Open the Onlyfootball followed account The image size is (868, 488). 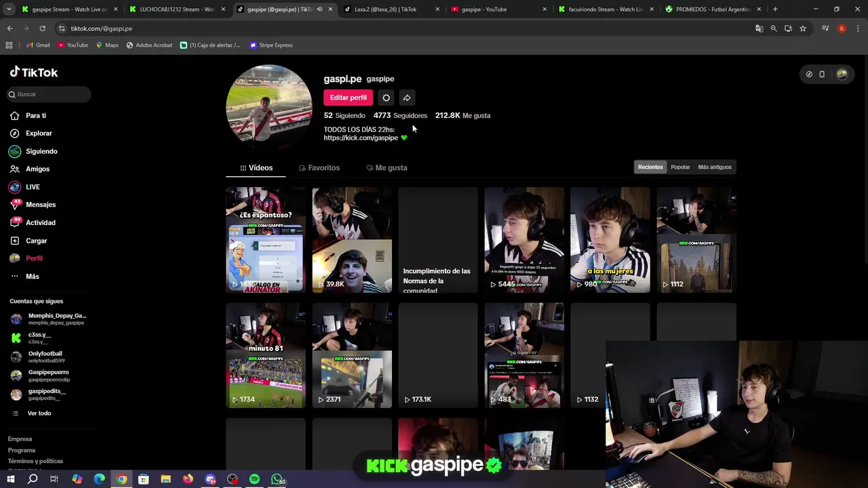[x=38, y=357]
